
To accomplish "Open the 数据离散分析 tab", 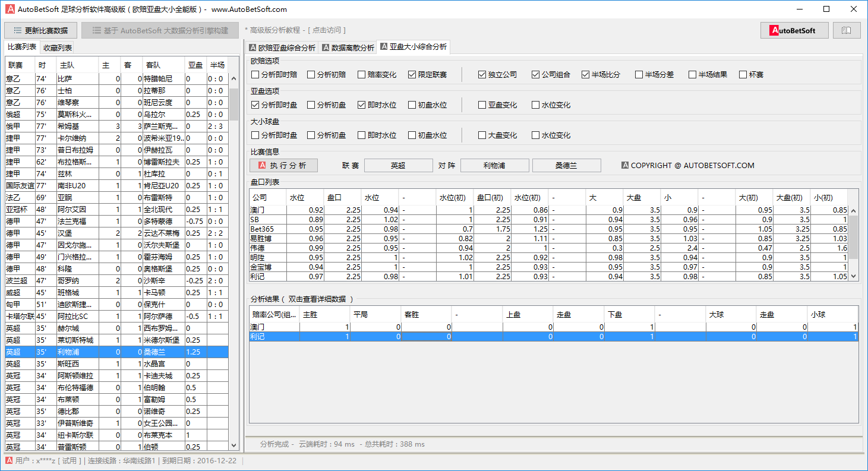I will [348, 48].
